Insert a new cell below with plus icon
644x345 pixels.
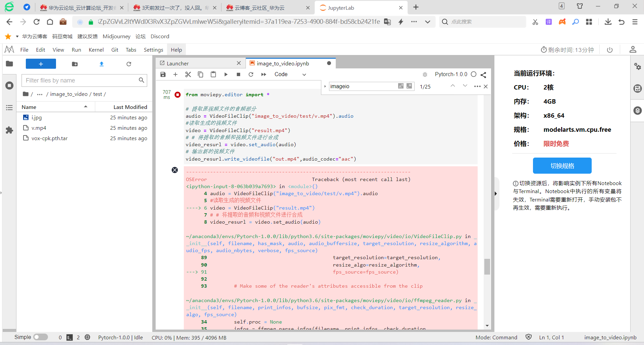[175, 74]
